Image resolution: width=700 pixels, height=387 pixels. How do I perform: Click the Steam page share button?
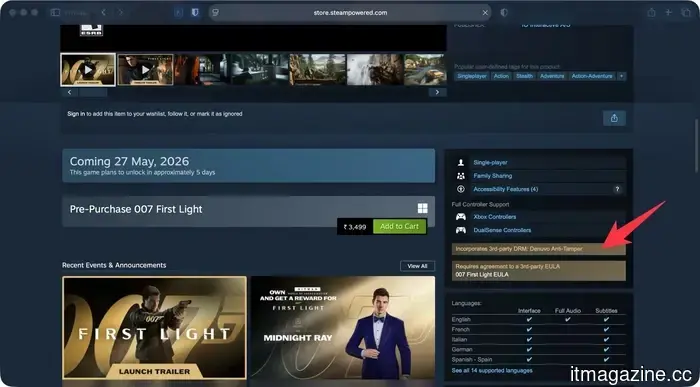(614, 118)
